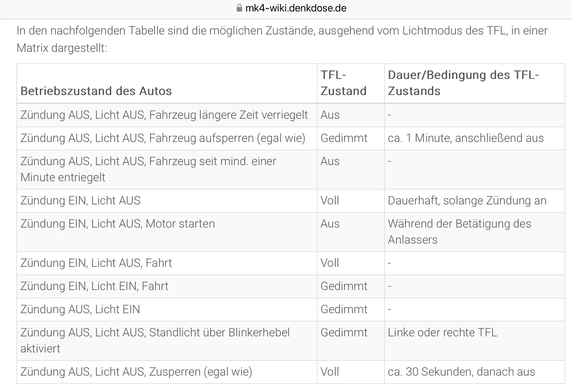Click the "TFL-Zustand" column header
This screenshot has width=572, height=392.
[343, 83]
